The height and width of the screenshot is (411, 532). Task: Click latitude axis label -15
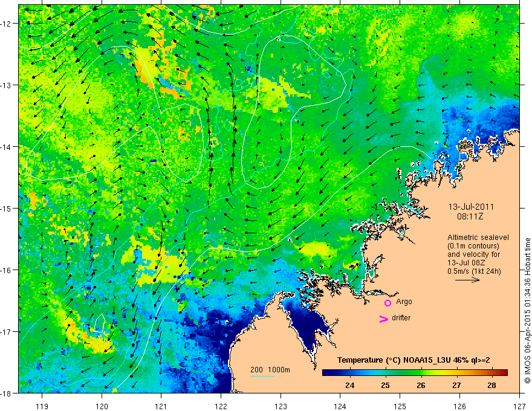click(x=6, y=208)
